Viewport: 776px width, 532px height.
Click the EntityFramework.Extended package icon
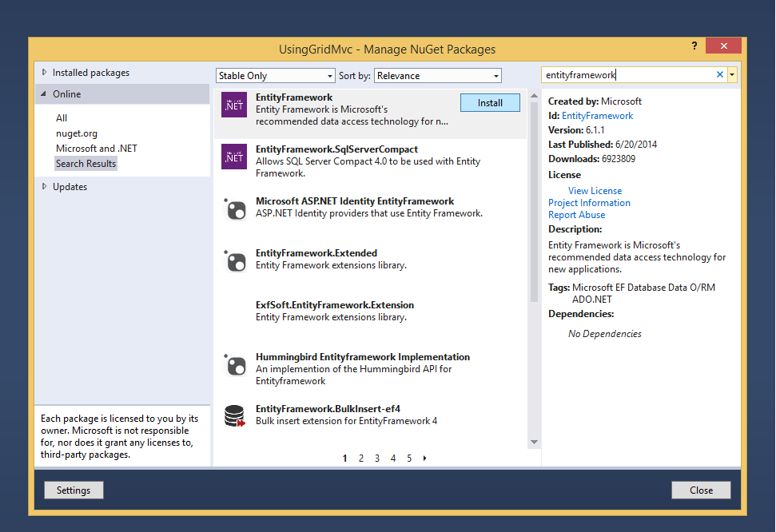pos(235,260)
